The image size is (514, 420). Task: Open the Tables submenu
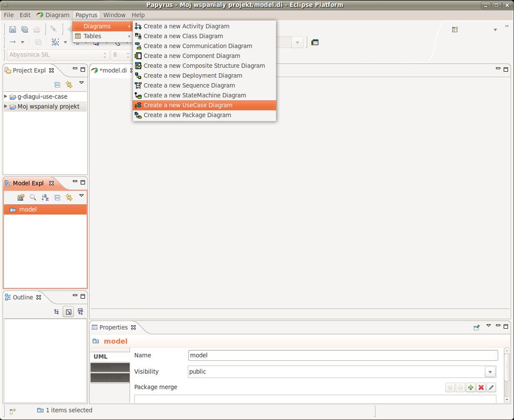coord(102,36)
